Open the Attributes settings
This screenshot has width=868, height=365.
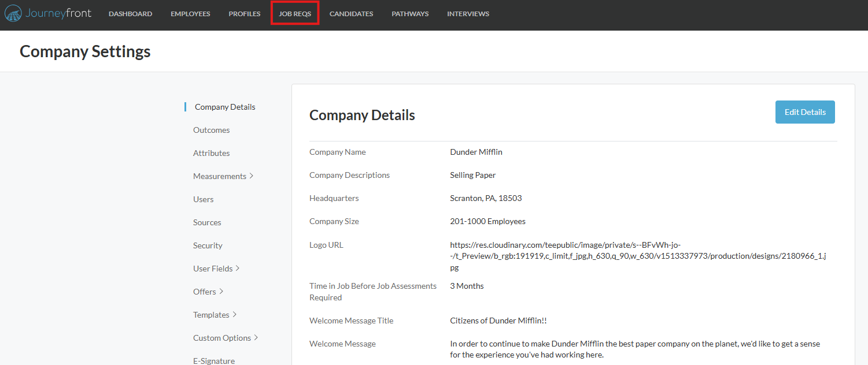point(211,153)
